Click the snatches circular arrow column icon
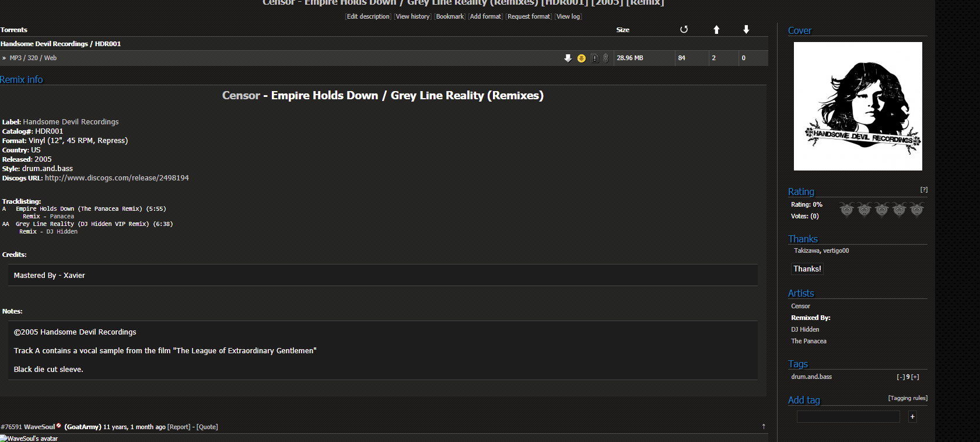The height and width of the screenshot is (442, 980). (684, 29)
